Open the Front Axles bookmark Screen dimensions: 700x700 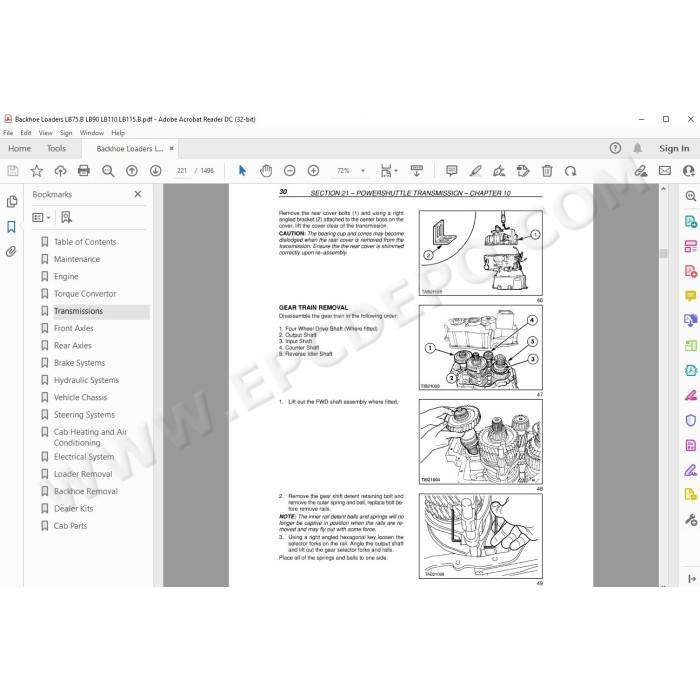(x=74, y=328)
